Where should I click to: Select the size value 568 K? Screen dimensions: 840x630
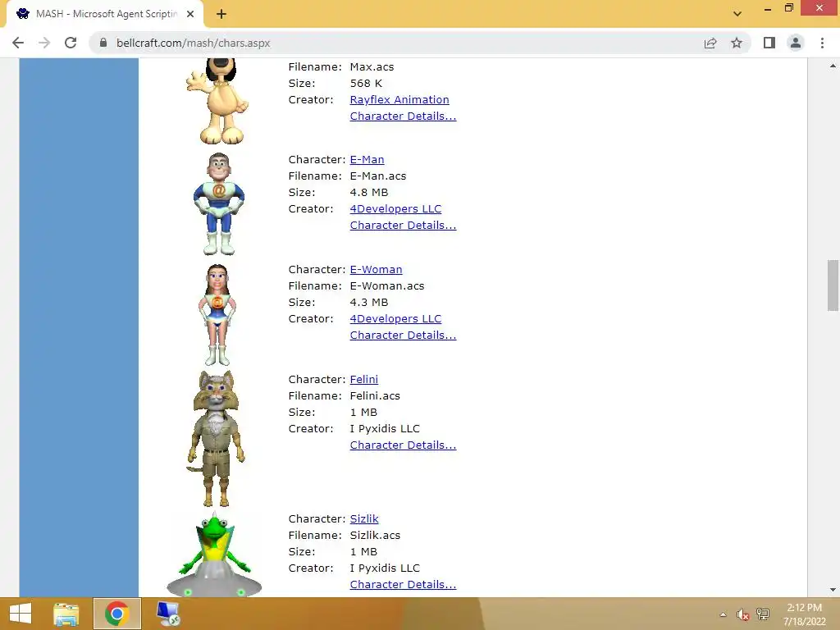(366, 84)
